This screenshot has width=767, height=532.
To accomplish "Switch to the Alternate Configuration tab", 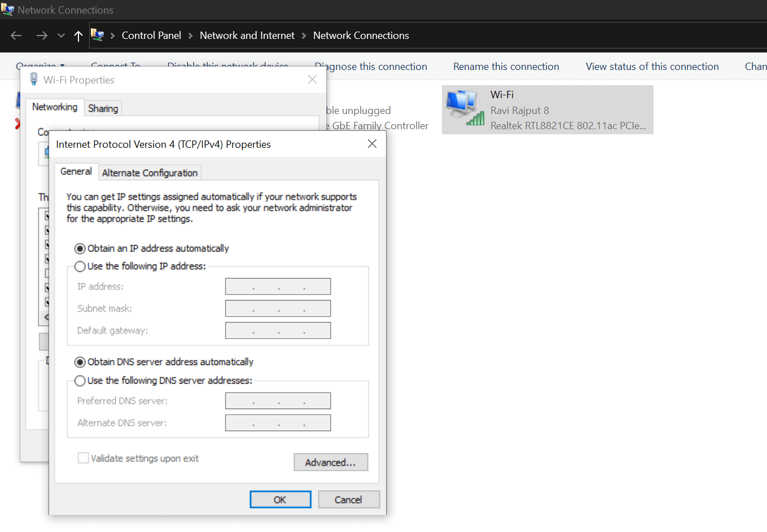I will (150, 173).
